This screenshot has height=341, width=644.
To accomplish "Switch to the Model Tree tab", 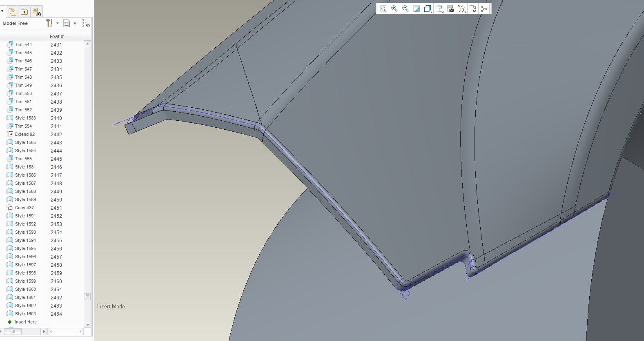I will pos(2,11).
